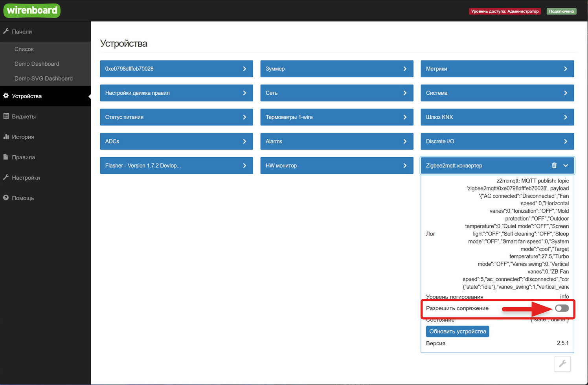This screenshot has height=385, width=588.
Task: Click the question mark icon for Помощь
Action: pyautogui.click(x=6, y=198)
